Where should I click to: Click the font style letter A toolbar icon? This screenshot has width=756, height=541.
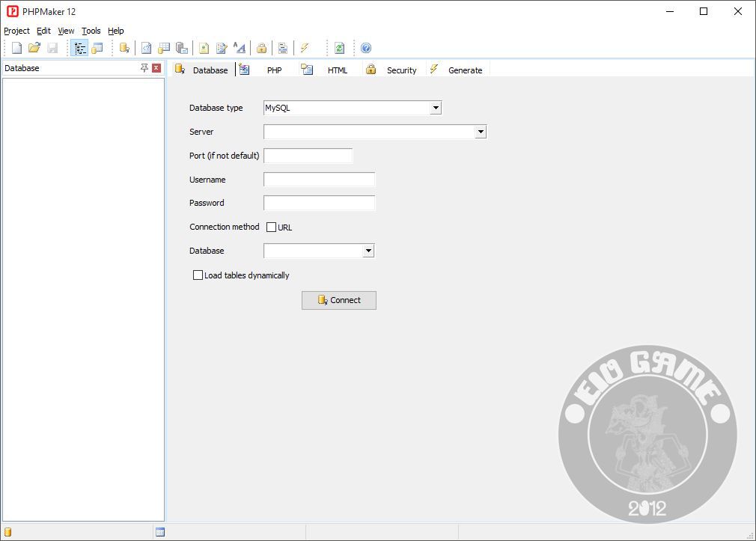click(239, 48)
